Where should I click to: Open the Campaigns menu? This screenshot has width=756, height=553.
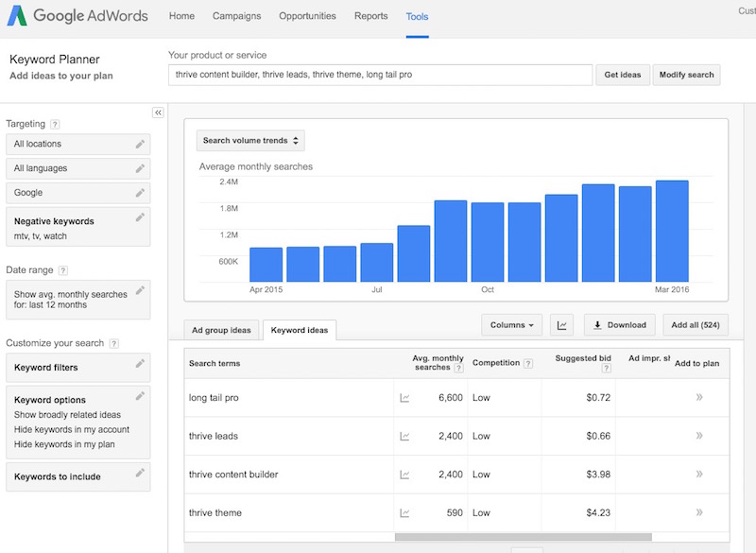(236, 16)
